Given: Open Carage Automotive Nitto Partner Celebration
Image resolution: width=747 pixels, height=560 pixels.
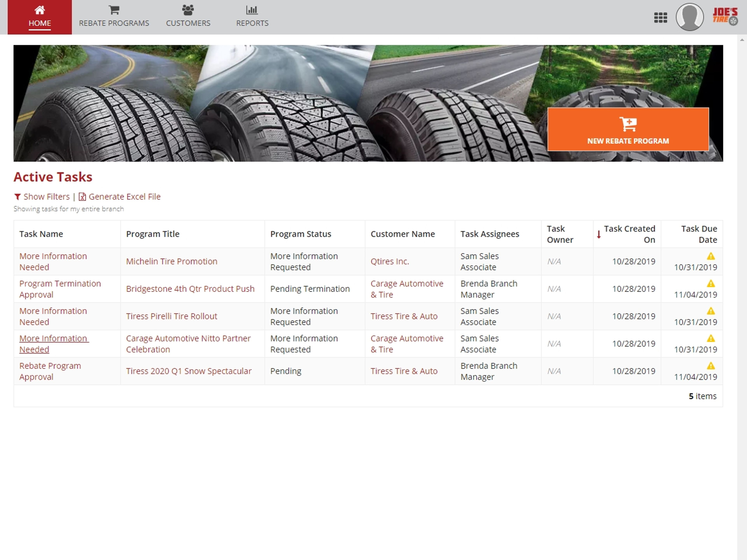Looking at the screenshot, I should point(189,344).
